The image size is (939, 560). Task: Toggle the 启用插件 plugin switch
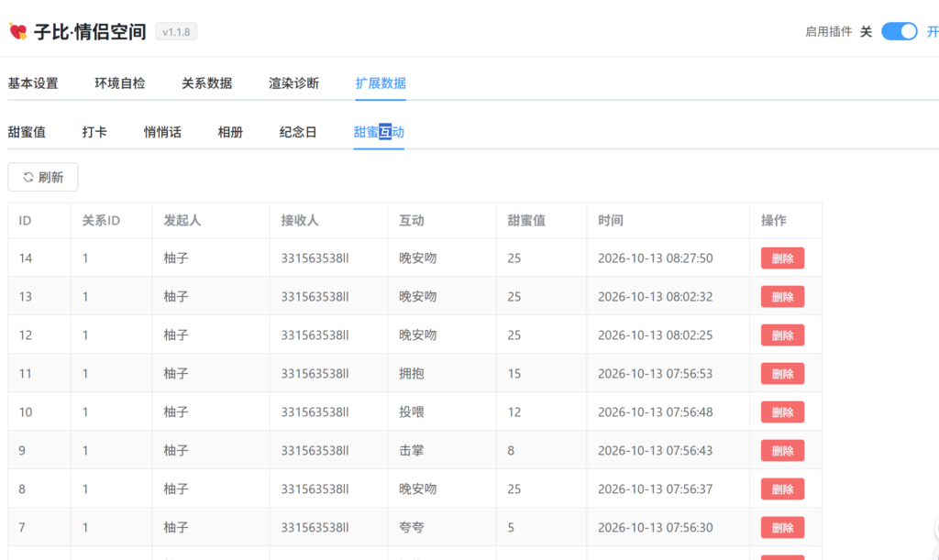point(899,32)
